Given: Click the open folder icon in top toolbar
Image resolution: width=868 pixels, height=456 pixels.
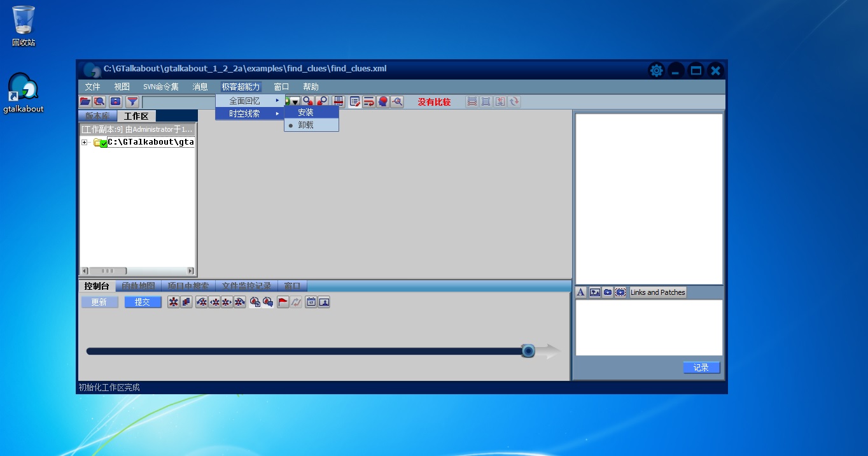Looking at the screenshot, I should pyautogui.click(x=85, y=101).
